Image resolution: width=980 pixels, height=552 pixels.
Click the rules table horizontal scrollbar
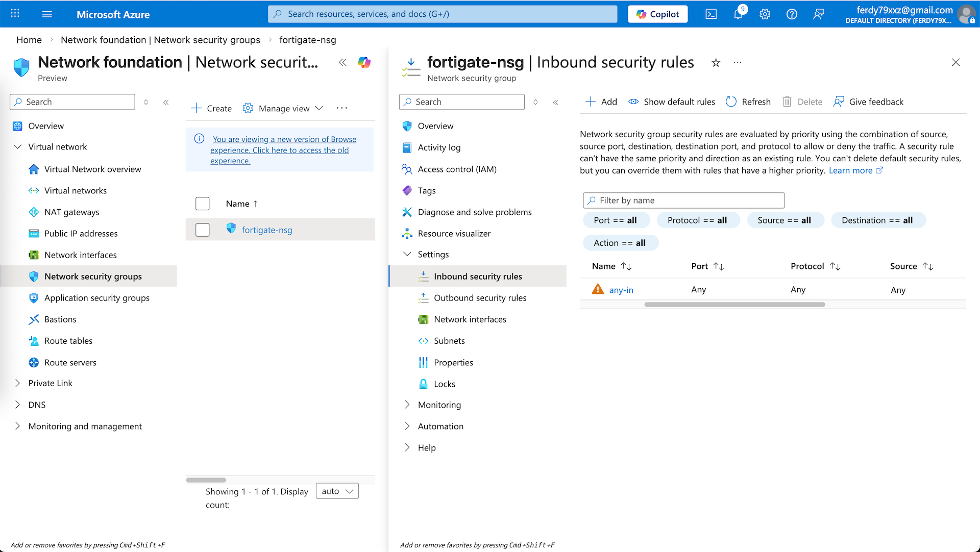pos(734,305)
